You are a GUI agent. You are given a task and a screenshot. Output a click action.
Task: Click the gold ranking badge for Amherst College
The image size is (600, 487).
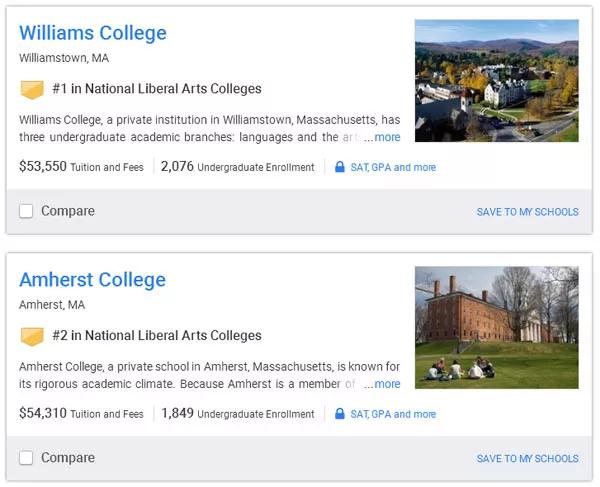[32, 336]
